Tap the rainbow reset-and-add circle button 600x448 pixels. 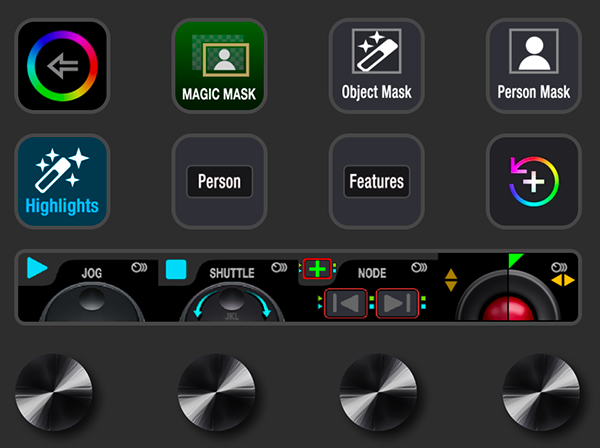[x=534, y=181]
